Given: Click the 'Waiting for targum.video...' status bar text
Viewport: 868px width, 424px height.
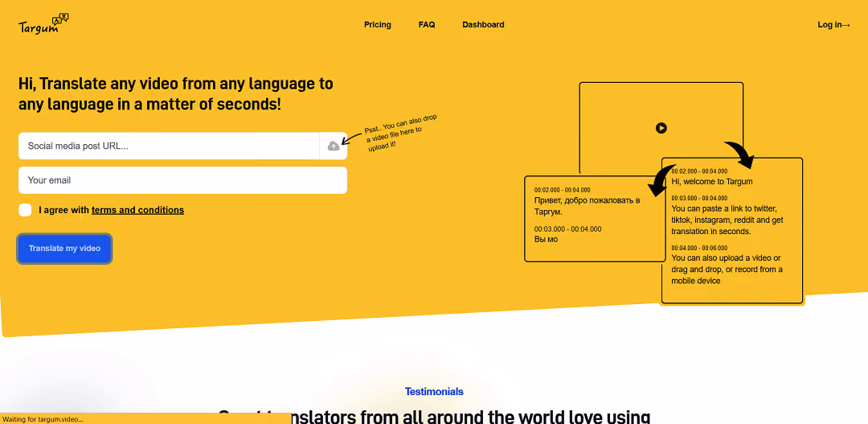Looking at the screenshot, I should pyautogui.click(x=43, y=419).
